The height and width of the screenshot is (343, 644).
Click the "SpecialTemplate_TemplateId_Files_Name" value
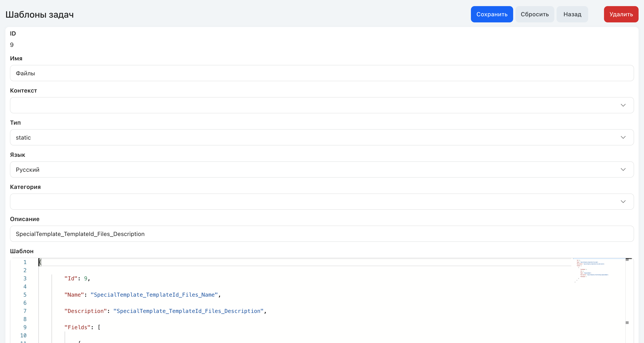click(x=154, y=295)
